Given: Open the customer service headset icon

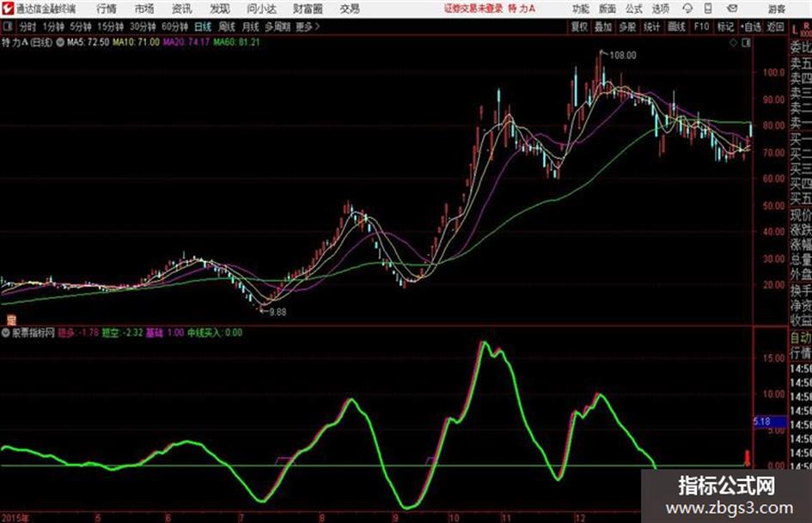Looking at the screenshot, I should (687, 9).
